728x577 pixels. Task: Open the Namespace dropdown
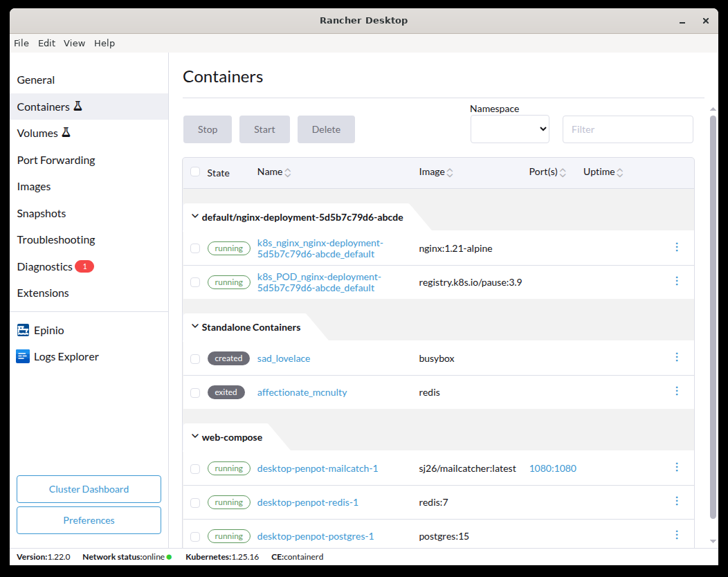coord(510,129)
